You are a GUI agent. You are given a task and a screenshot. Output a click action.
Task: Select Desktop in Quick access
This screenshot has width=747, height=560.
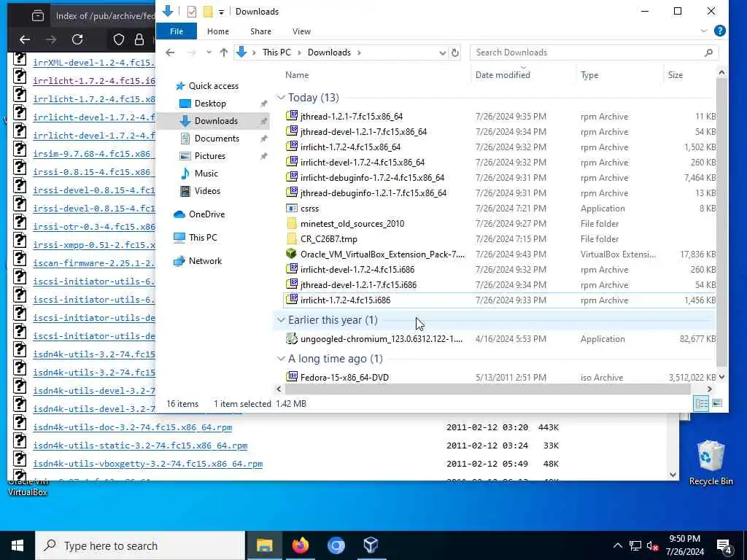click(x=210, y=104)
